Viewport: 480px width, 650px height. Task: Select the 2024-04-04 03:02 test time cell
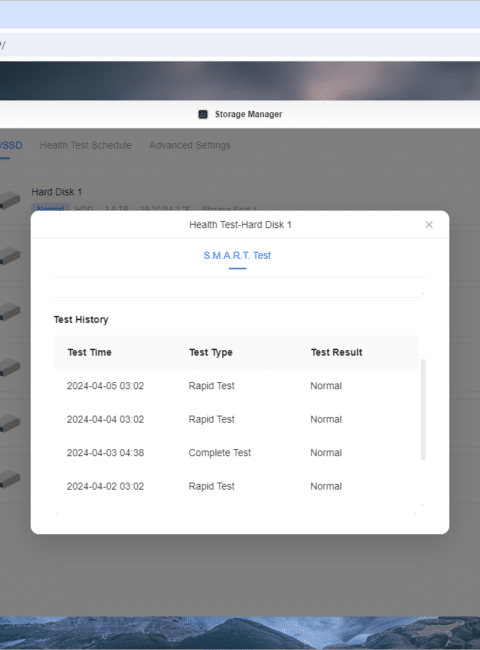click(105, 420)
